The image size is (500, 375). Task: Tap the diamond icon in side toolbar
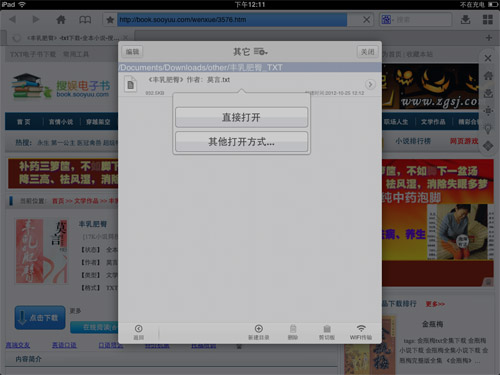click(488, 146)
